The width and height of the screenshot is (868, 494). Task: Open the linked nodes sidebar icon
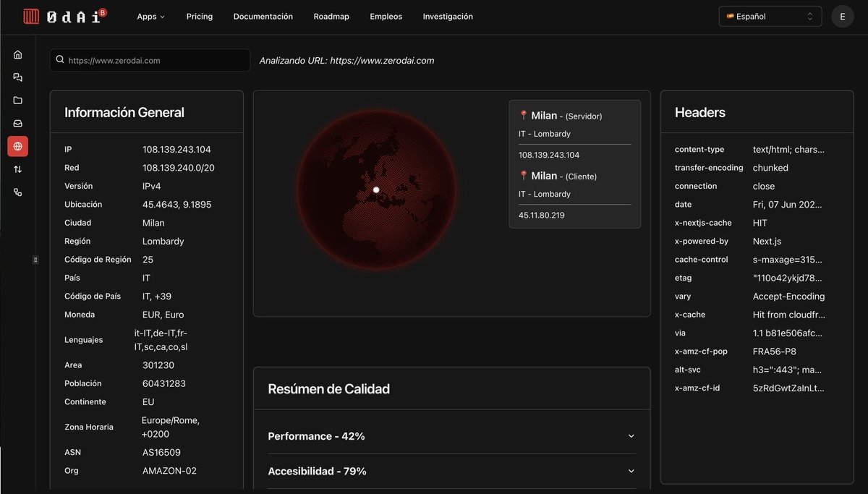[18, 192]
